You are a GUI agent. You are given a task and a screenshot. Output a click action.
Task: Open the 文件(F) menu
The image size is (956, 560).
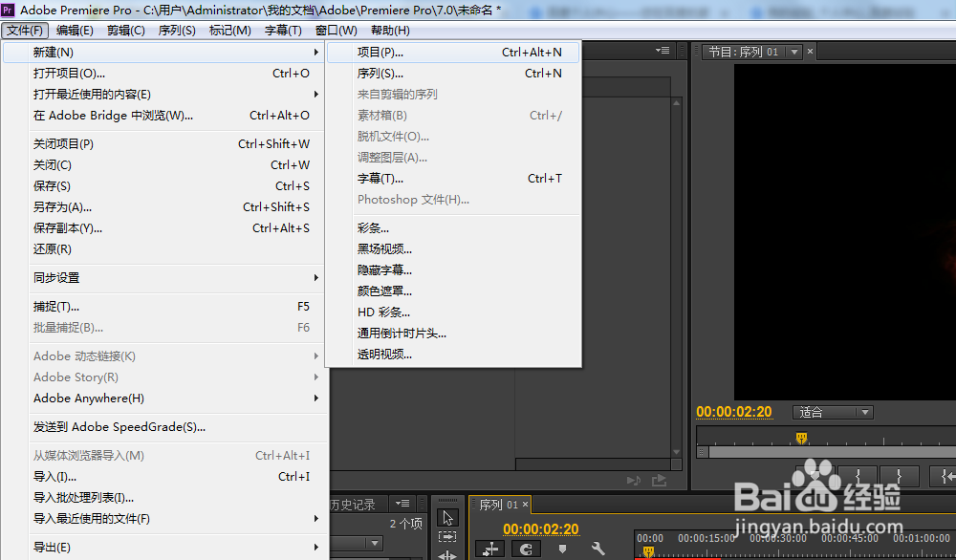click(x=25, y=31)
